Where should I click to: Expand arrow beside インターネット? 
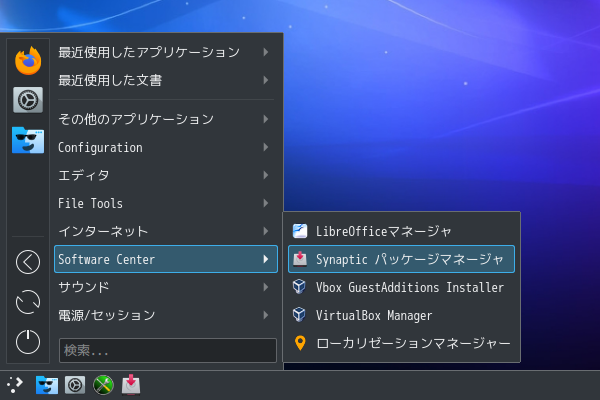click(x=266, y=231)
